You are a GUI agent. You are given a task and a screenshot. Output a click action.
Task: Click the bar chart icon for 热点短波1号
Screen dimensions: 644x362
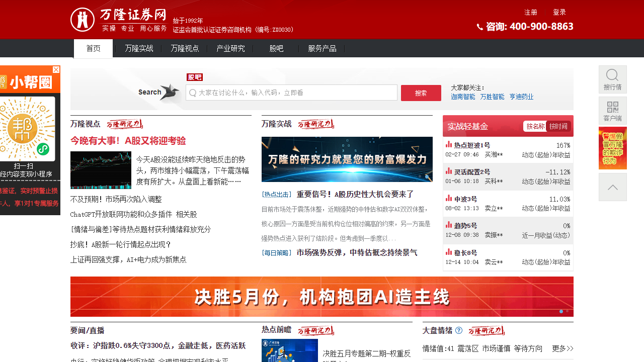coord(449,144)
